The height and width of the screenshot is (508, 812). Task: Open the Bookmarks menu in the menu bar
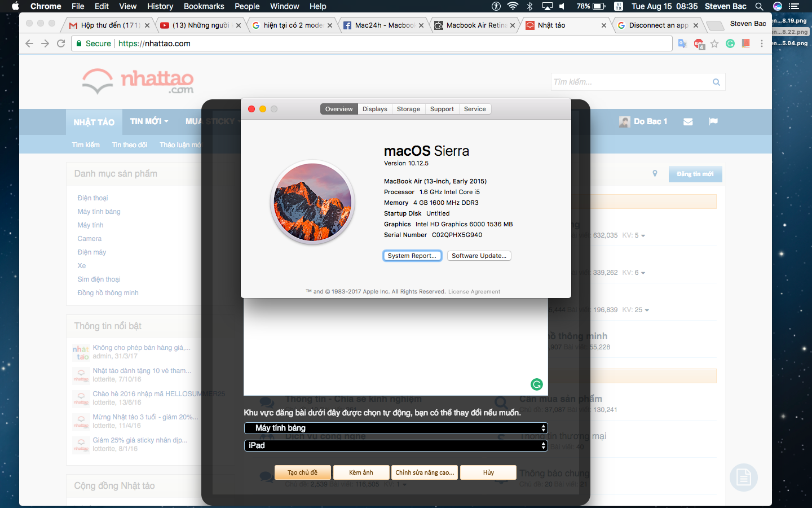204,6
